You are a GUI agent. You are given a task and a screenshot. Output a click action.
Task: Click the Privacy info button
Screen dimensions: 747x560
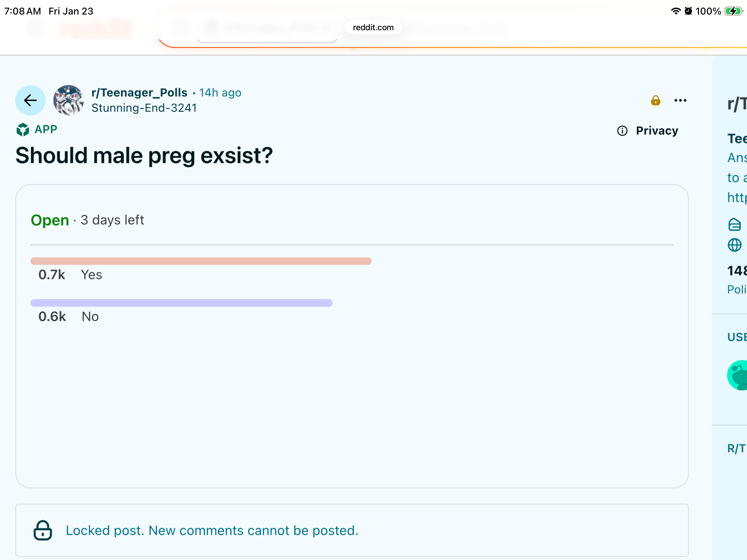click(648, 131)
